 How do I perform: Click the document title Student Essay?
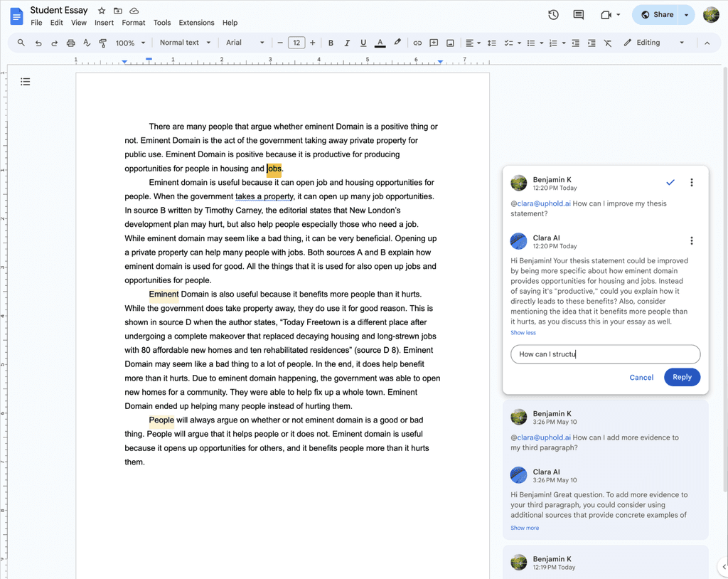[59, 10]
